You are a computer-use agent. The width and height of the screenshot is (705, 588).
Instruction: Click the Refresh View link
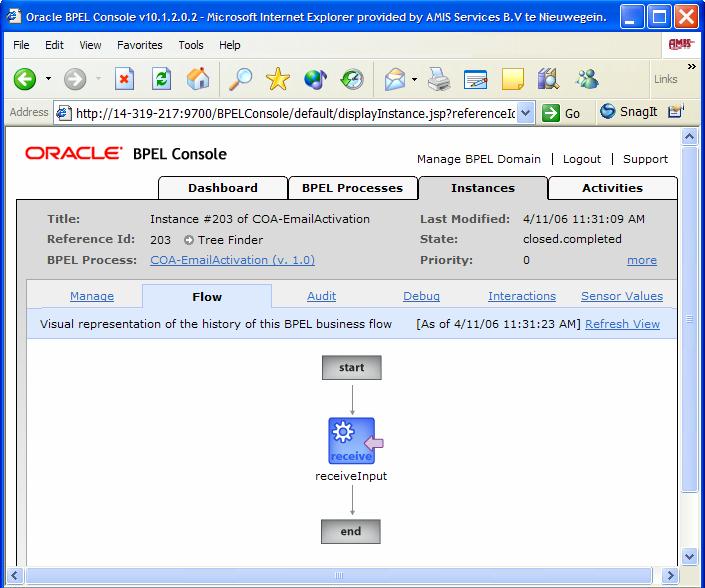point(622,324)
